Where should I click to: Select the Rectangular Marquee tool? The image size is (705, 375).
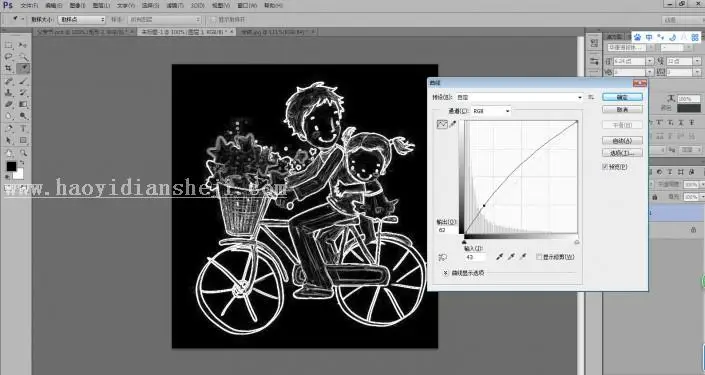tap(9, 45)
